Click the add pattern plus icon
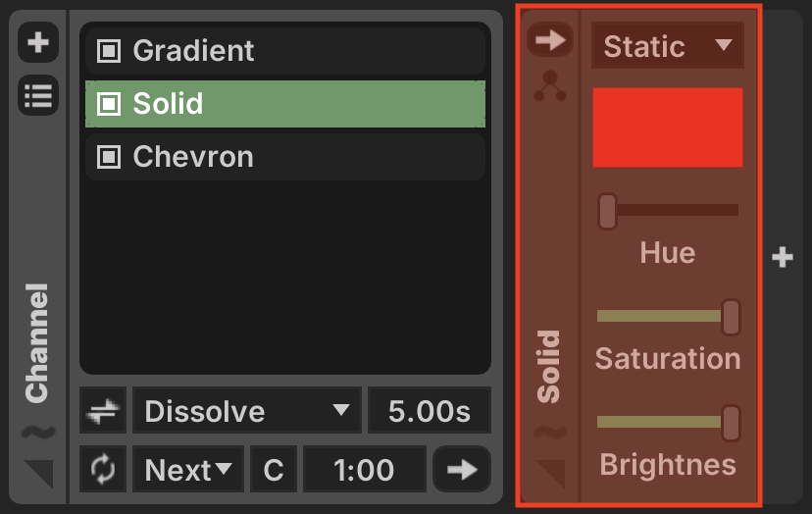 click(38, 42)
